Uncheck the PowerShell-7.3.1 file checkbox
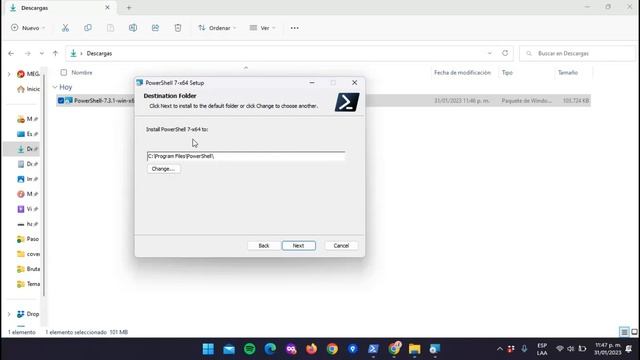The image size is (640, 360). coord(61,100)
